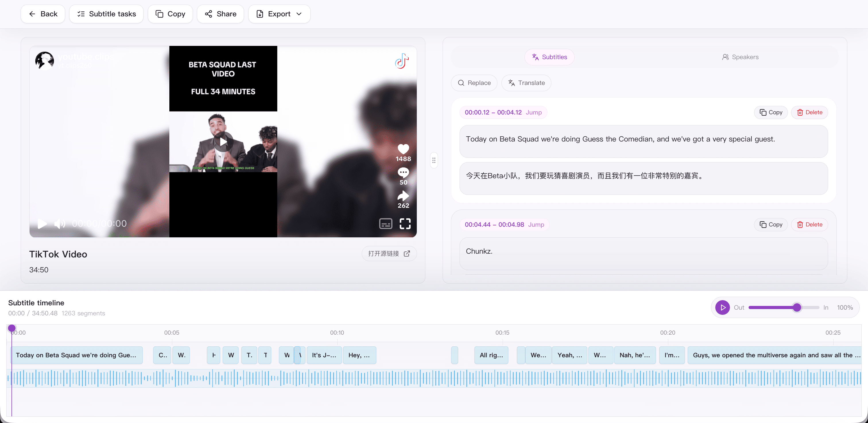Select the 'C..' timeline segment
868x423 pixels.
pos(162,355)
